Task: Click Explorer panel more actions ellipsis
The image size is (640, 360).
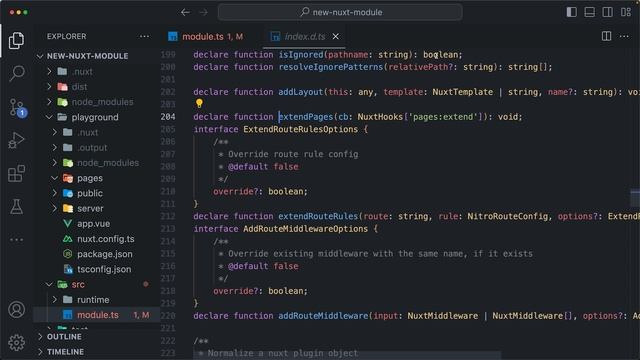Action: [144, 36]
